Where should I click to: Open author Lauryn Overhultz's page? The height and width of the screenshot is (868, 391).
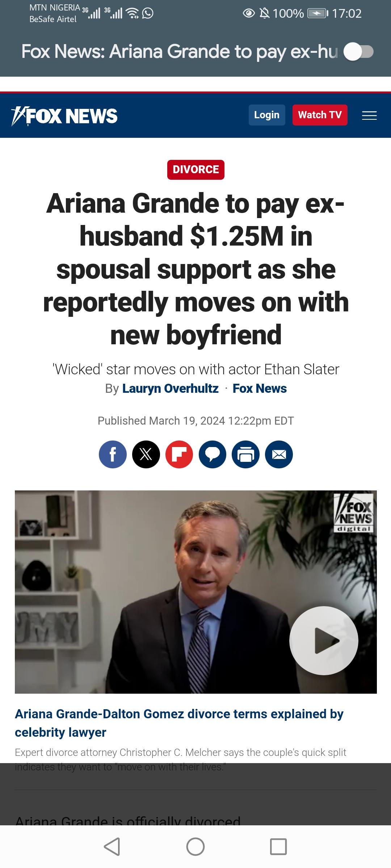pos(171,388)
